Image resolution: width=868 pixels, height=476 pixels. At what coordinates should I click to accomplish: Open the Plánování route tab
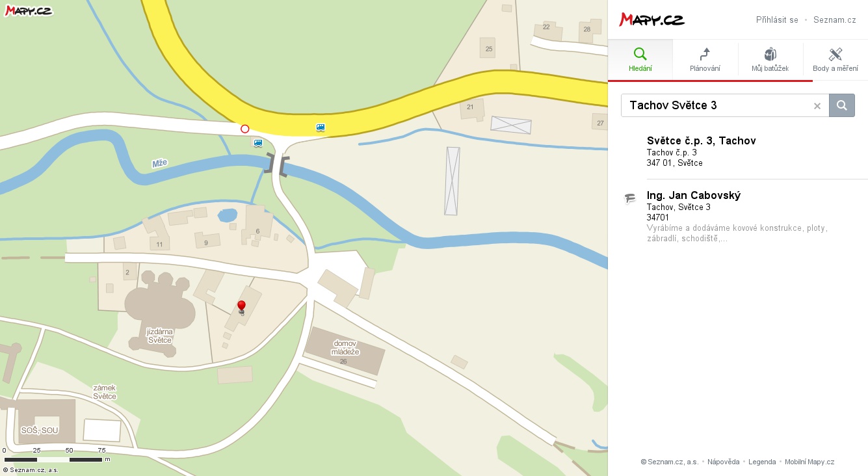point(705,60)
